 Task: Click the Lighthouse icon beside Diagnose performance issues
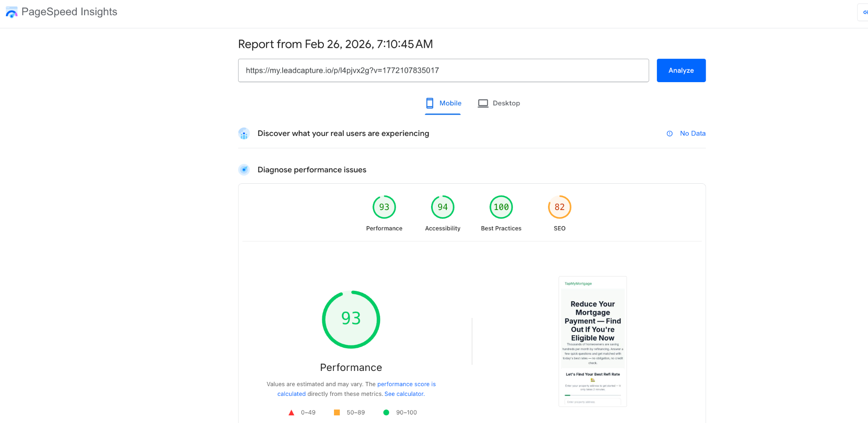coord(244,169)
